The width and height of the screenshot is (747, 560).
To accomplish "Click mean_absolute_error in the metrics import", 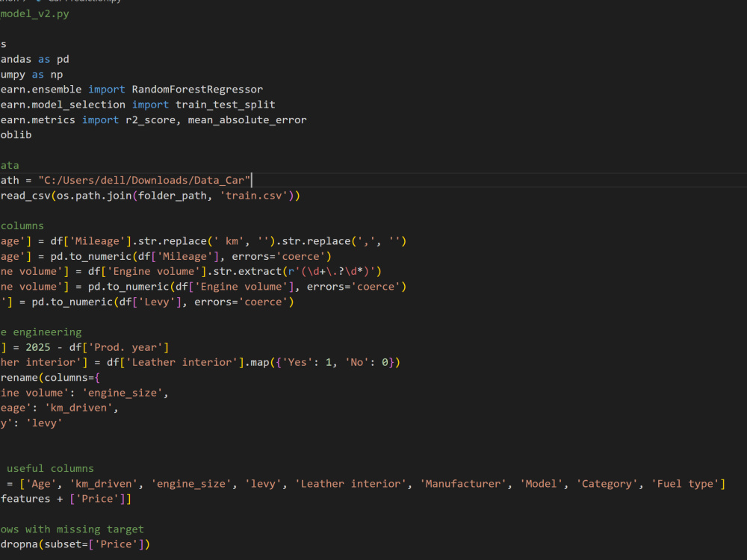I will [247, 120].
